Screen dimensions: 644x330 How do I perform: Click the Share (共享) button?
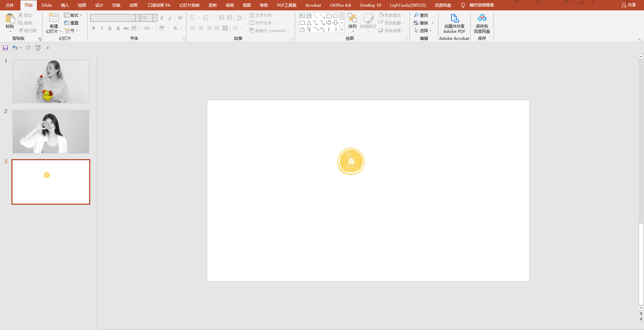[x=629, y=5]
